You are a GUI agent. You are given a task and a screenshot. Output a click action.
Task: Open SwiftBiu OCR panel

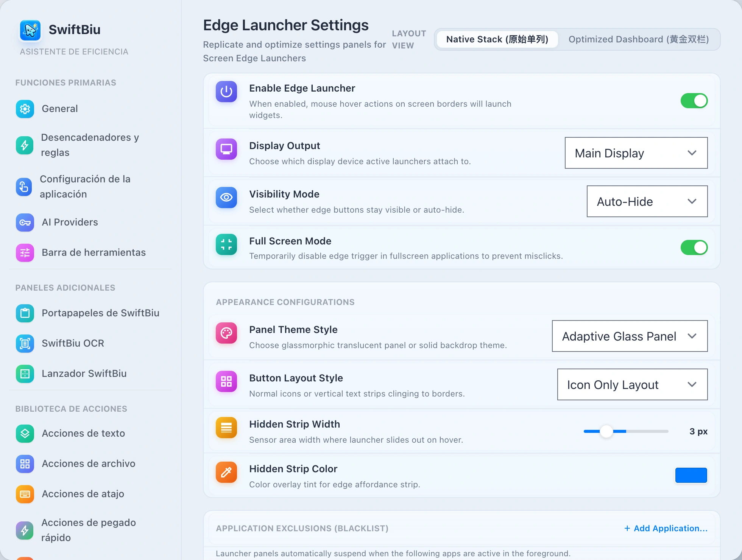tap(91, 344)
